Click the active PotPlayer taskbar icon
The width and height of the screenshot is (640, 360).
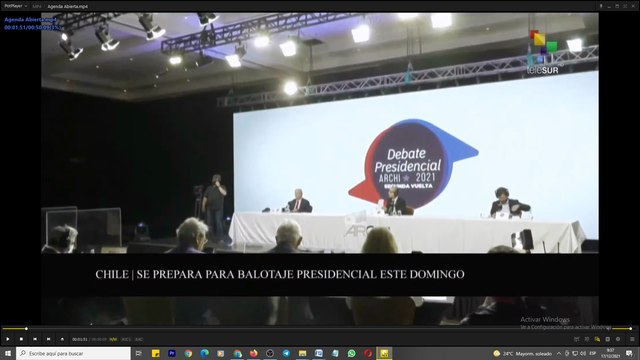(x=384, y=353)
